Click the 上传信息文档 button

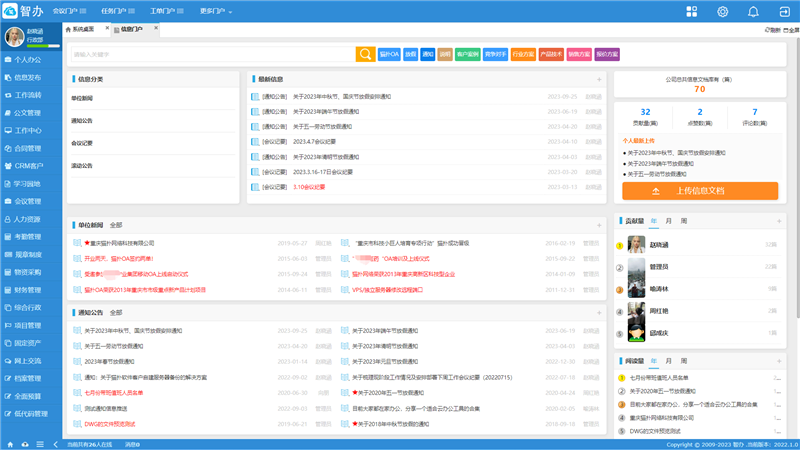click(x=699, y=190)
